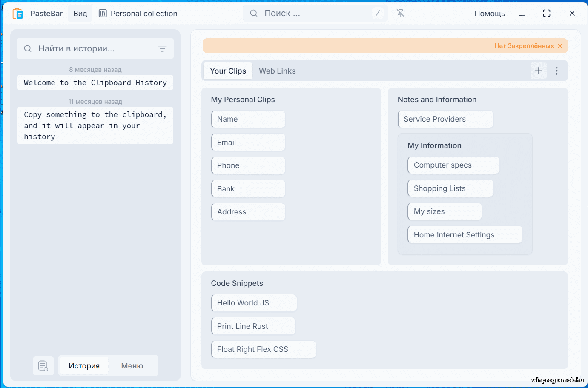This screenshot has height=388, width=588.
Task: Open the history filter options icon
Action: click(162, 48)
